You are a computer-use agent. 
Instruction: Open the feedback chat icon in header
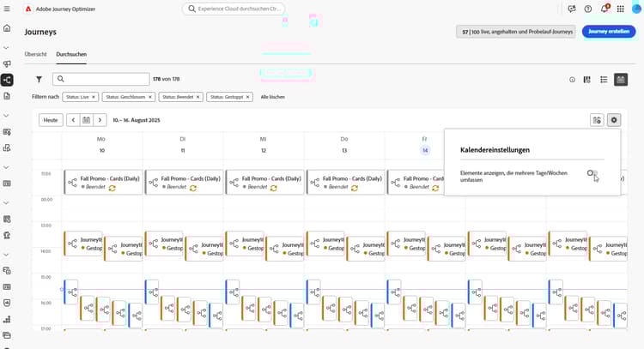572,9
